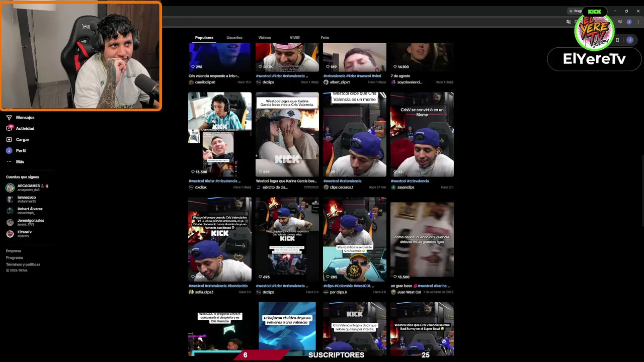Click the "#crisvalencia #krisr #wescol #viral" hashtags
The image size is (644, 362).
coord(352,76)
